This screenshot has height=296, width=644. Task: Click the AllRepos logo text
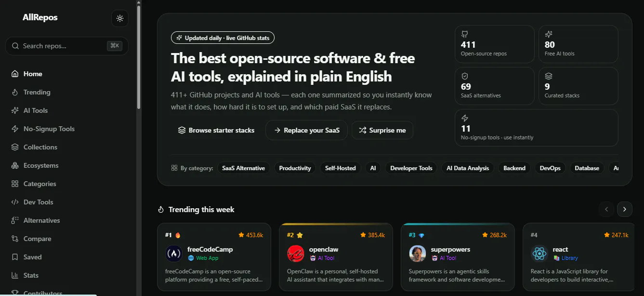[40, 17]
